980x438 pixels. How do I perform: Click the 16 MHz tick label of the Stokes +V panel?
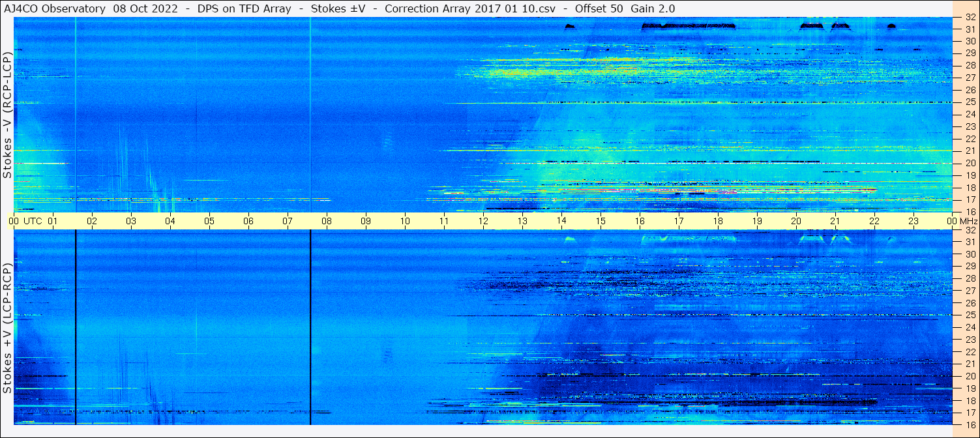tap(970, 424)
